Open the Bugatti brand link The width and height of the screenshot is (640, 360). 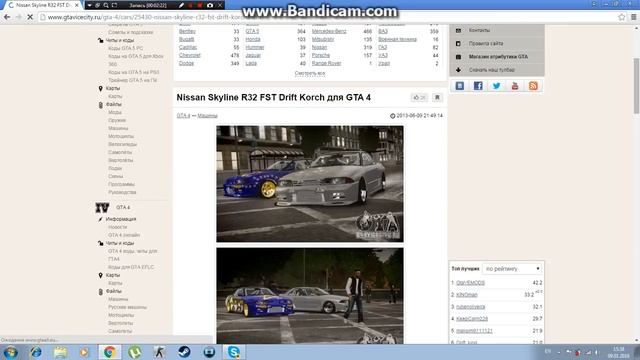pyautogui.click(x=187, y=40)
